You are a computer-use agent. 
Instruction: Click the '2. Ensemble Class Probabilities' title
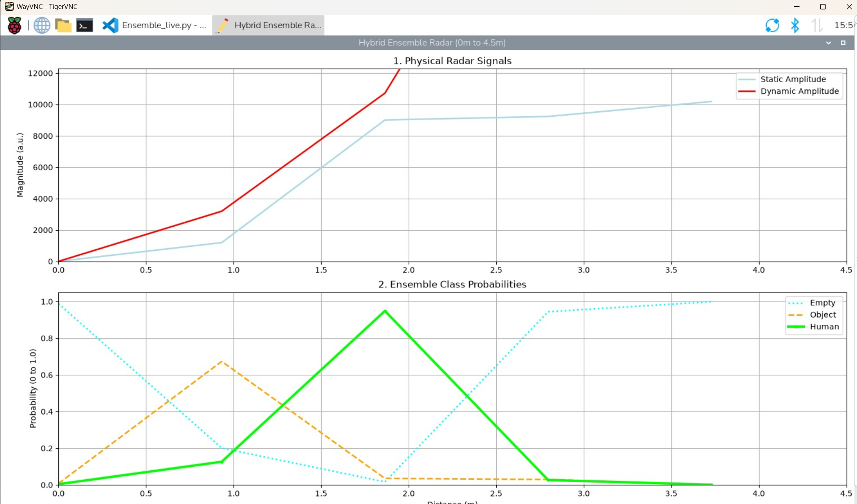pos(452,284)
